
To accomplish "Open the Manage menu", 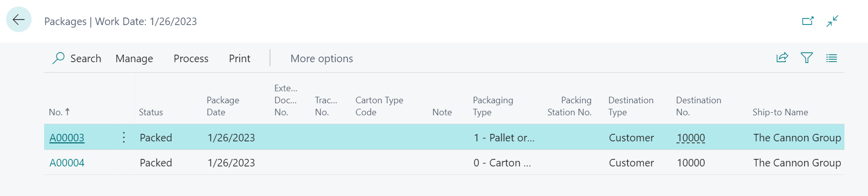I will pyautogui.click(x=134, y=59).
